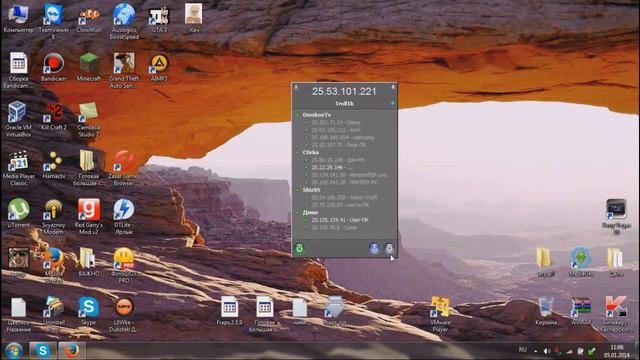Click the RU language indicator
Image resolution: width=640 pixels, height=360 pixels.
tap(522, 350)
